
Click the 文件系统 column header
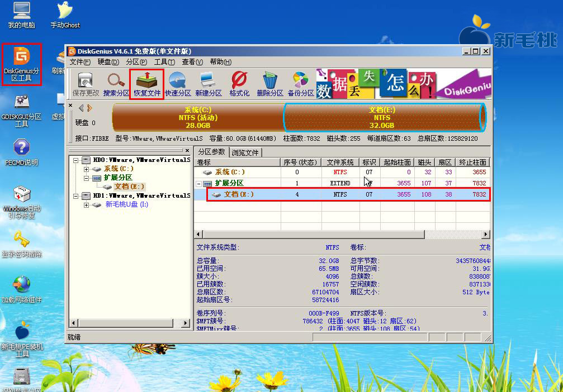click(340, 162)
